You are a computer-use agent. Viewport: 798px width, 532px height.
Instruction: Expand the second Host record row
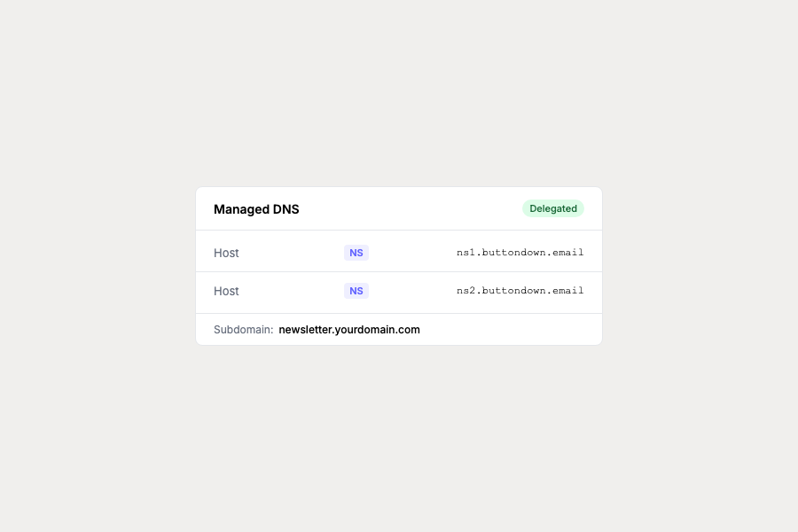click(399, 291)
